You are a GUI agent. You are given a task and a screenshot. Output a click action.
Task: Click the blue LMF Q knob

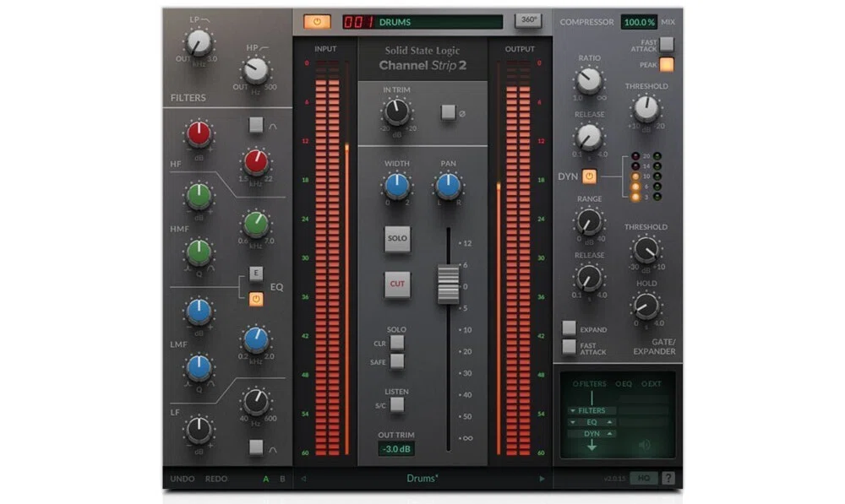(x=199, y=367)
